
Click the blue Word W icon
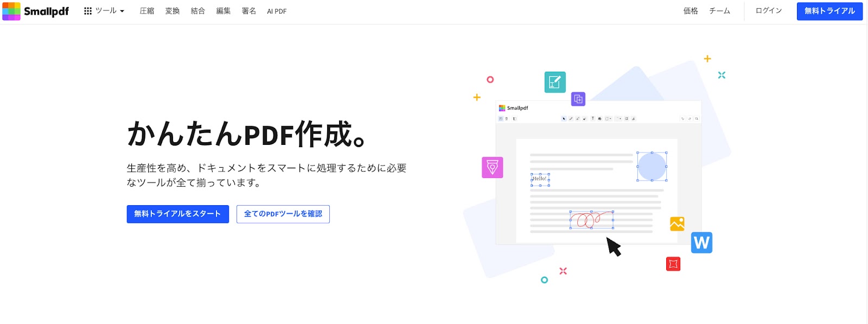tap(701, 243)
